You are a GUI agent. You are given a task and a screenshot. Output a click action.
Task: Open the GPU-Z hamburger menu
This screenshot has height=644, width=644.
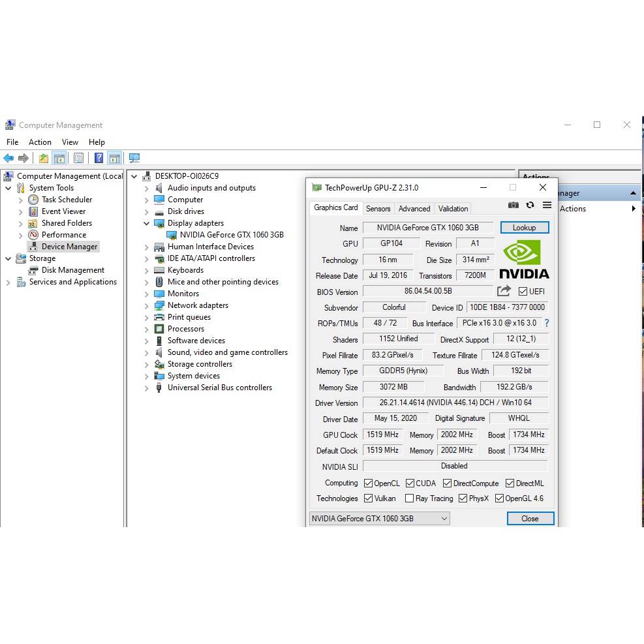547,205
